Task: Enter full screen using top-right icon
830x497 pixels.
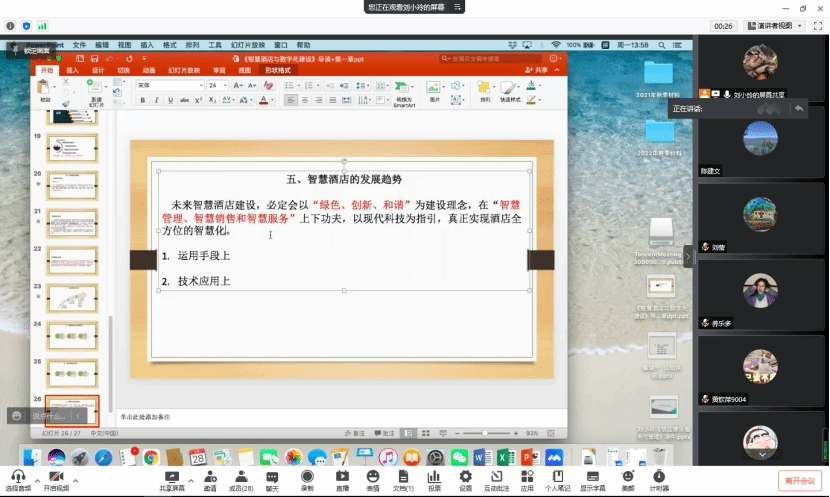Action: pos(818,25)
